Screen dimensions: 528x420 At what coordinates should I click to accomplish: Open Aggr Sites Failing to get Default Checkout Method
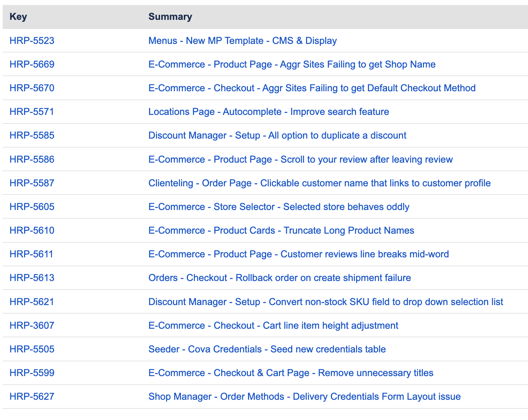[312, 88]
